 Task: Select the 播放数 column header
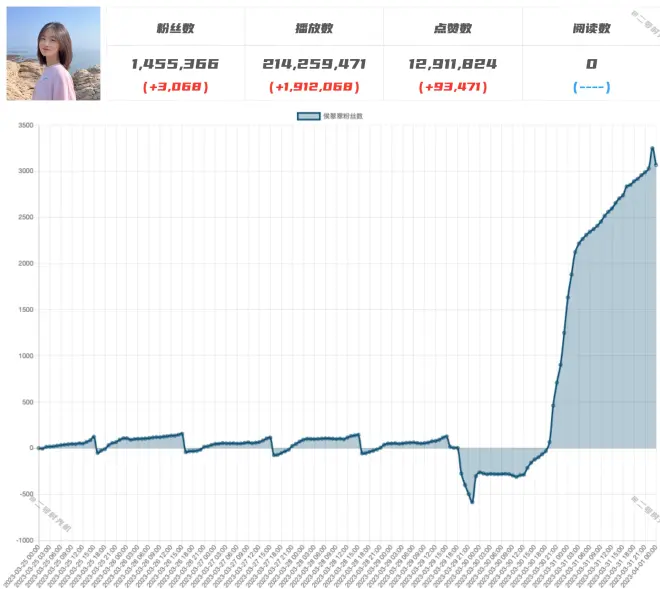pos(314,28)
